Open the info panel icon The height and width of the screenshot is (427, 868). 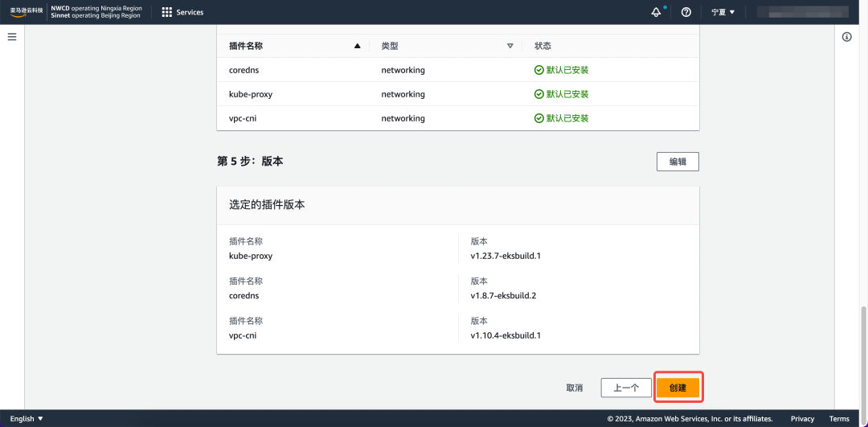[846, 37]
